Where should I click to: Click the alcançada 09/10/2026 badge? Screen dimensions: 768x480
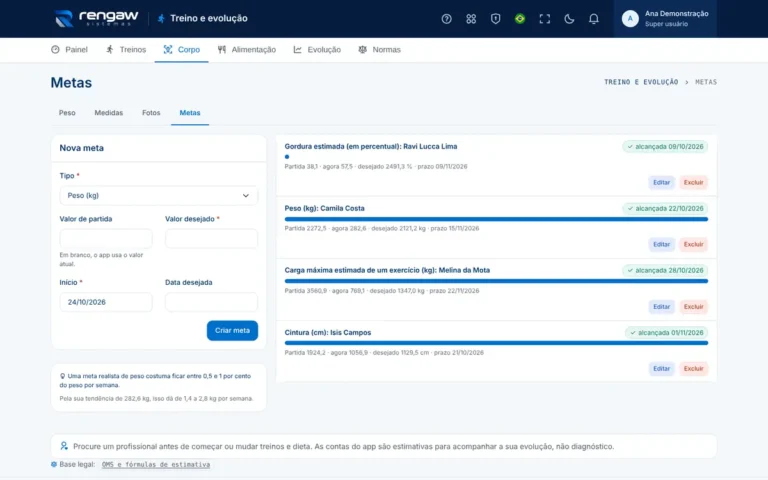click(665, 146)
